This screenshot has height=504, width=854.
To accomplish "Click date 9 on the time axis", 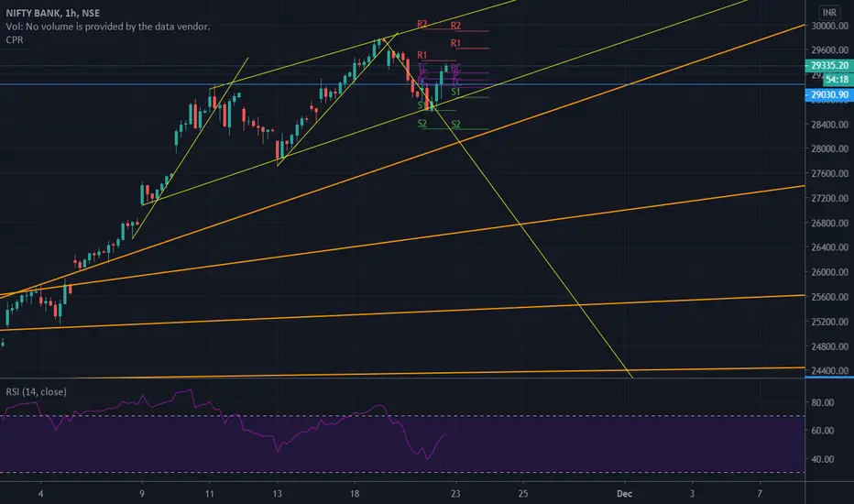I will click(x=142, y=494).
